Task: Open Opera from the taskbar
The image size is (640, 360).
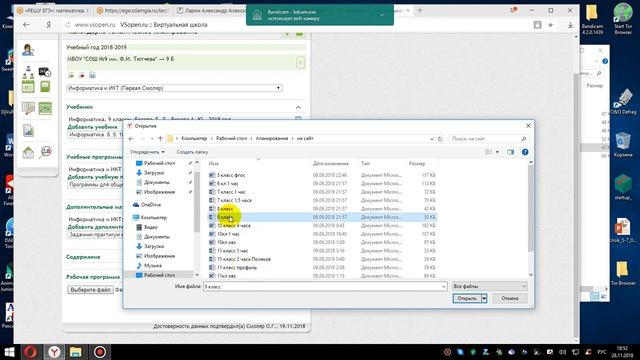Action: pos(31,352)
